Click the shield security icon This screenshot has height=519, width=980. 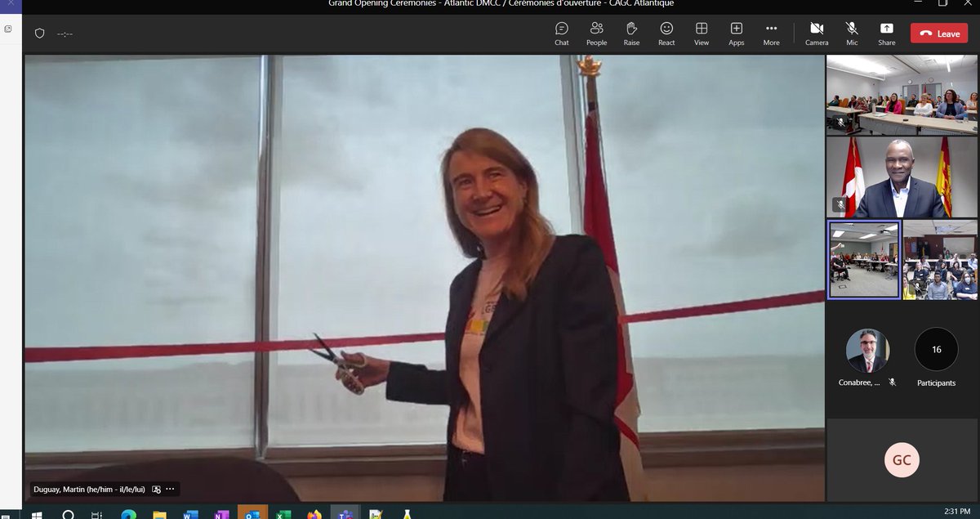(39, 34)
